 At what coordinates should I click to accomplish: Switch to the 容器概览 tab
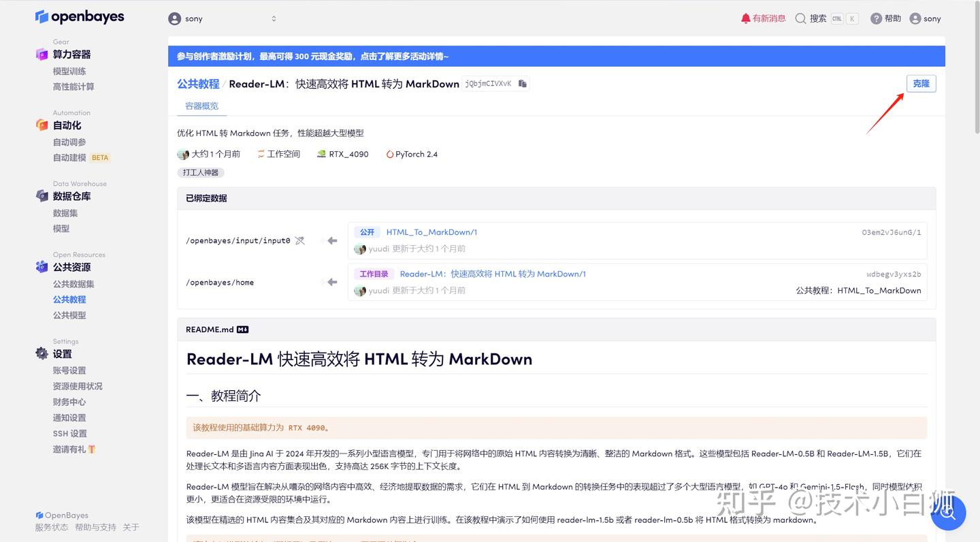(x=201, y=106)
